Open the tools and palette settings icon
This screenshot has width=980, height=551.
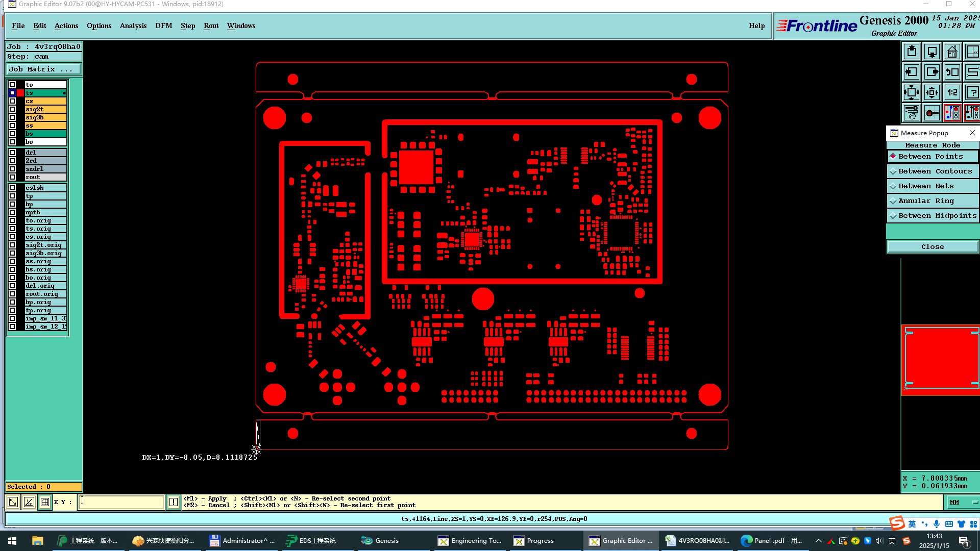click(x=912, y=113)
